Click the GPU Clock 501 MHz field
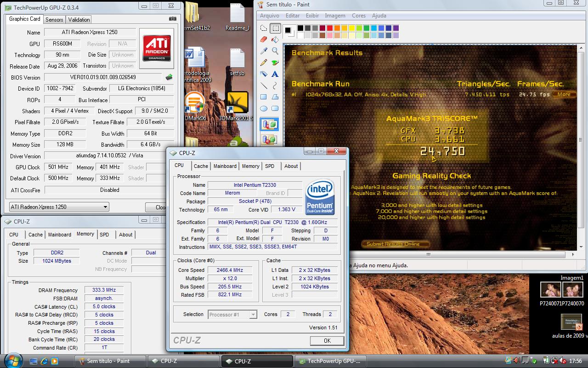Image resolution: width=588 pixels, height=368 pixels. pyautogui.click(x=58, y=167)
